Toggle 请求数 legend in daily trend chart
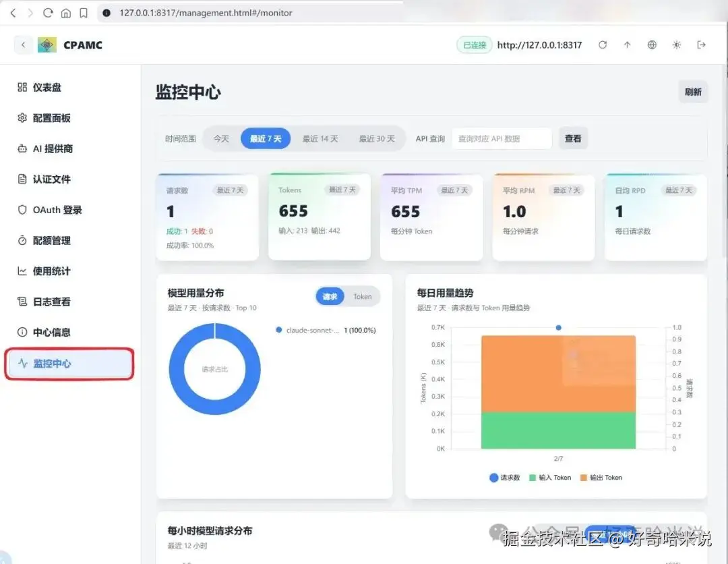The height and width of the screenshot is (564, 728). pos(505,478)
